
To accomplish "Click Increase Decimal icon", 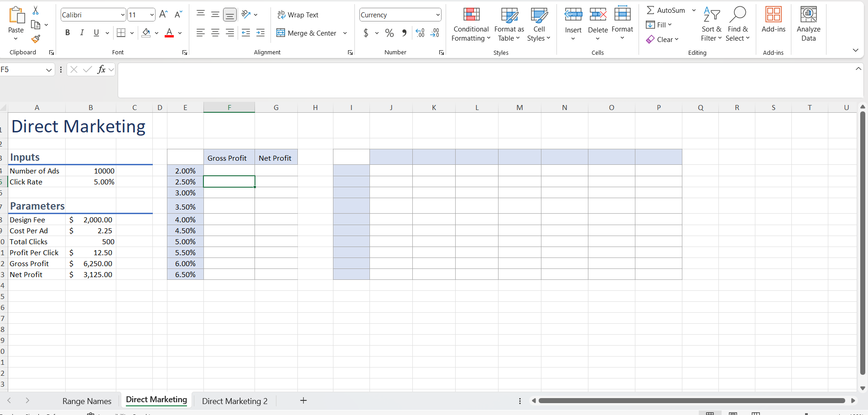I will click(x=420, y=33).
